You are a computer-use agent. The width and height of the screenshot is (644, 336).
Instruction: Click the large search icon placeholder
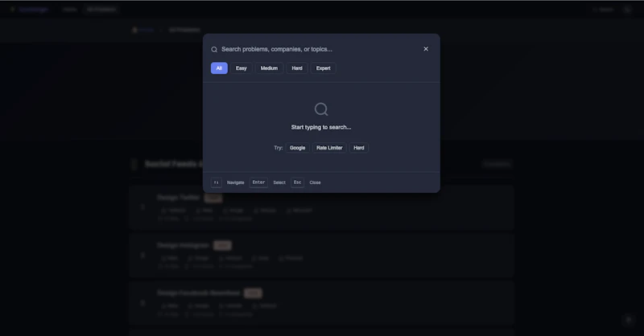pyautogui.click(x=321, y=109)
